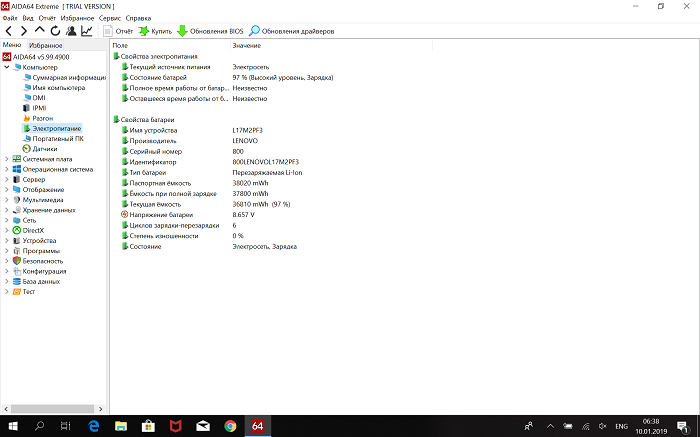Click the sidebar horizontal scrollbar thumb
The image size is (700, 437).
(x=52, y=409)
